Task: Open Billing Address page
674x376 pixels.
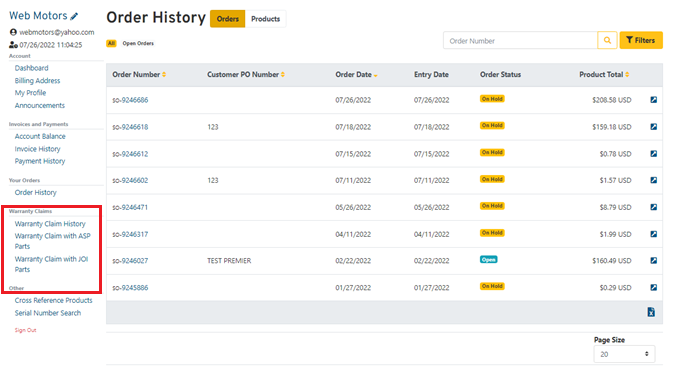Action: (x=37, y=80)
